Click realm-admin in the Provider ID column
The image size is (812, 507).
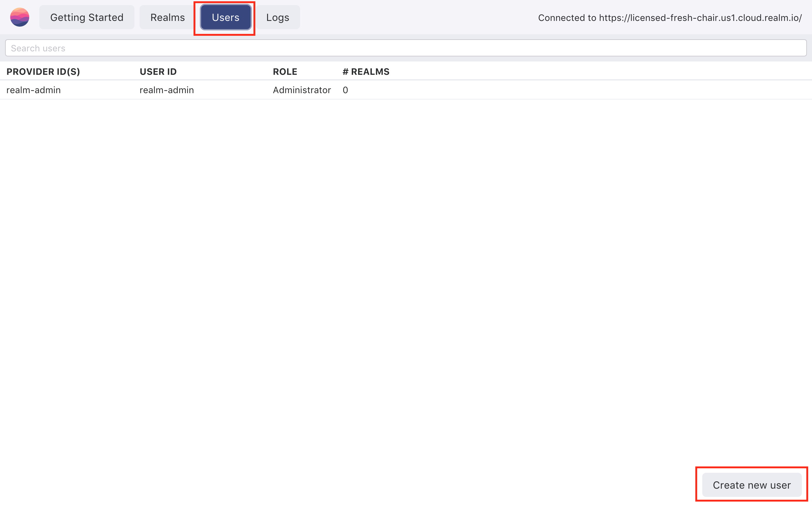(x=34, y=90)
